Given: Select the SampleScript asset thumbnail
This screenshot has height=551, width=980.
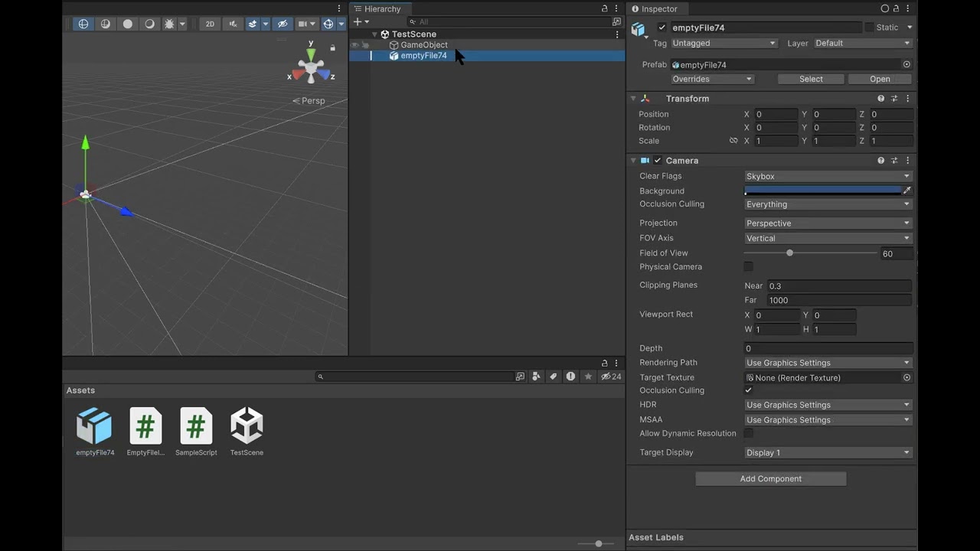Looking at the screenshot, I should [196, 426].
